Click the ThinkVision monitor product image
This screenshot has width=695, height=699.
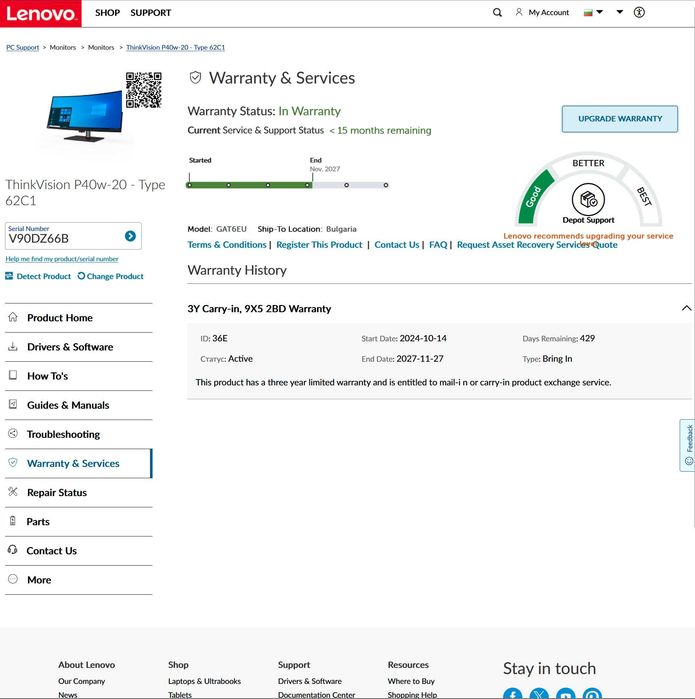point(84,116)
